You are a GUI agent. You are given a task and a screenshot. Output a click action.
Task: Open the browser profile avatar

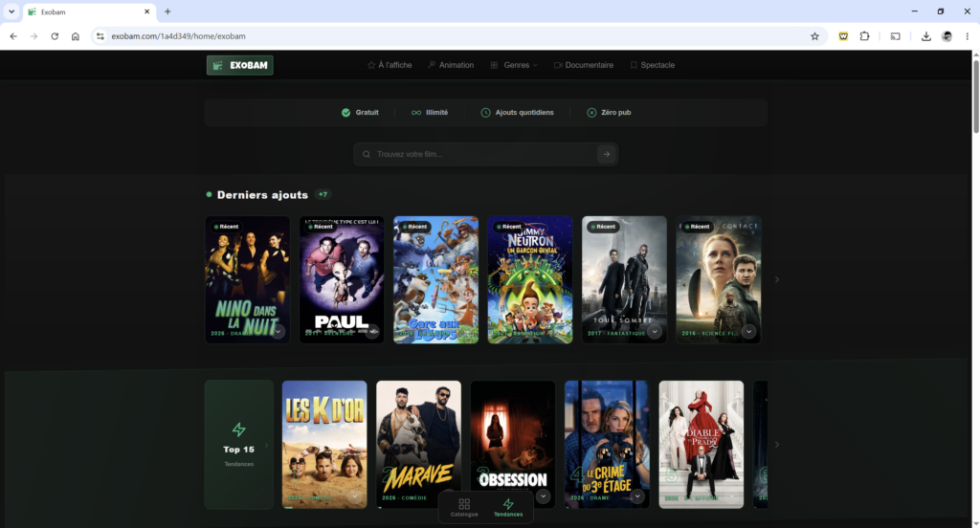947,36
